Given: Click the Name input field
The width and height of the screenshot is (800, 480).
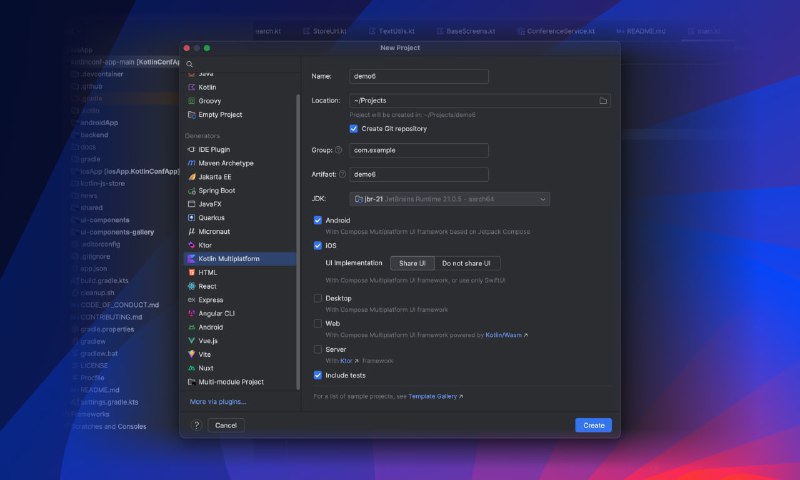Looking at the screenshot, I should pyautogui.click(x=419, y=77).
